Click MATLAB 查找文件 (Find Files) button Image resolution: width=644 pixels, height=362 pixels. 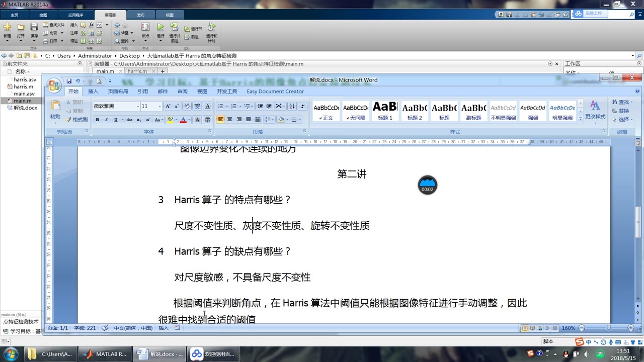pos(53,25)
